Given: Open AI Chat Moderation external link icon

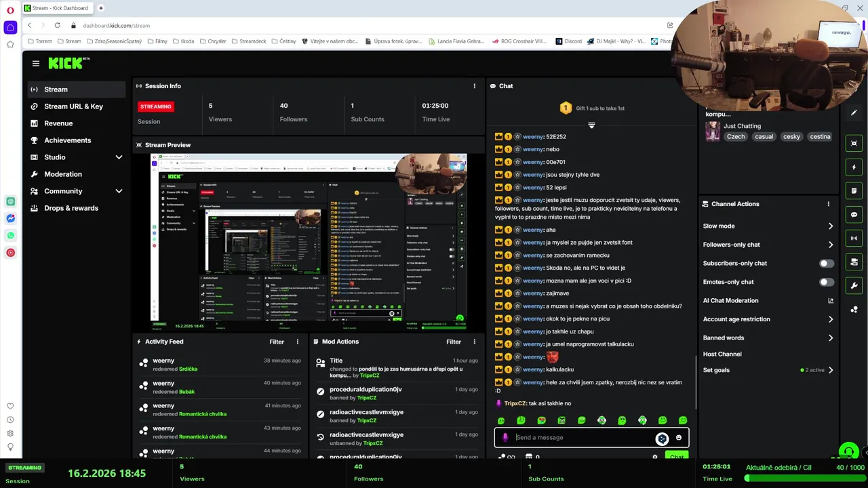Looking at the screenshot, I should (831, 300).
